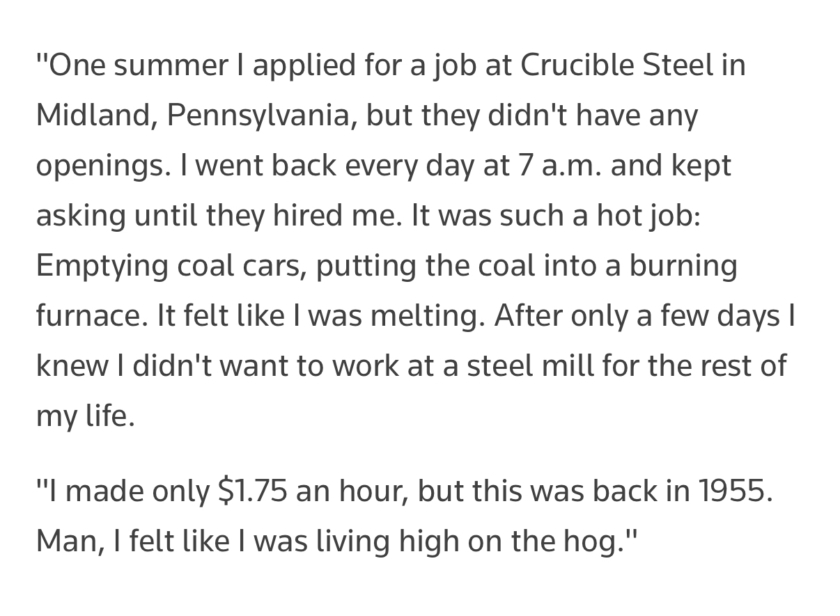The image size is (840, 616).
Task: Click the word "Pennsylvania"
Action: point(258,115)
